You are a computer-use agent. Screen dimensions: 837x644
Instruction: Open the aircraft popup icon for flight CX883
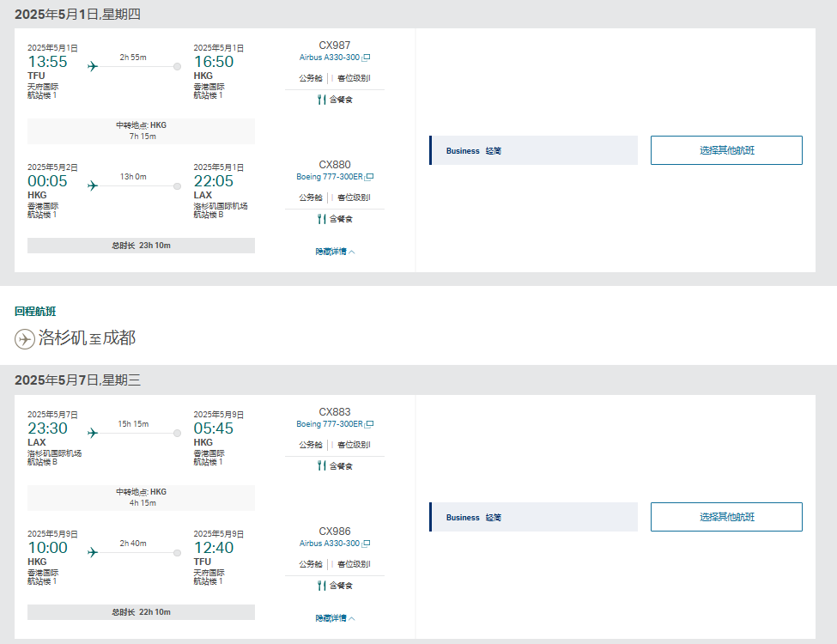point(369,424)
